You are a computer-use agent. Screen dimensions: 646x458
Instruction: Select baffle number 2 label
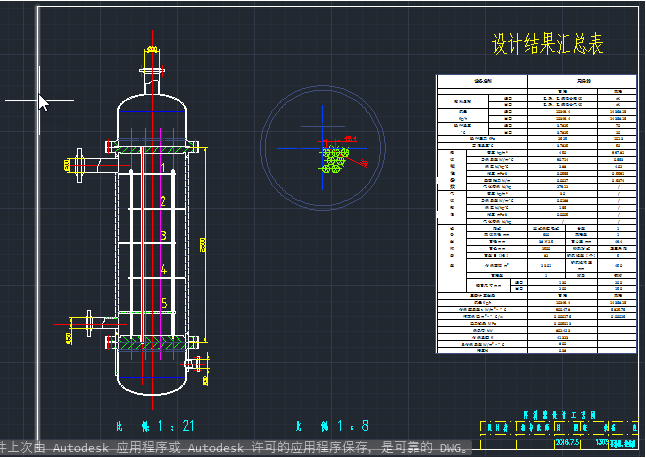click(x=163, y=201)
